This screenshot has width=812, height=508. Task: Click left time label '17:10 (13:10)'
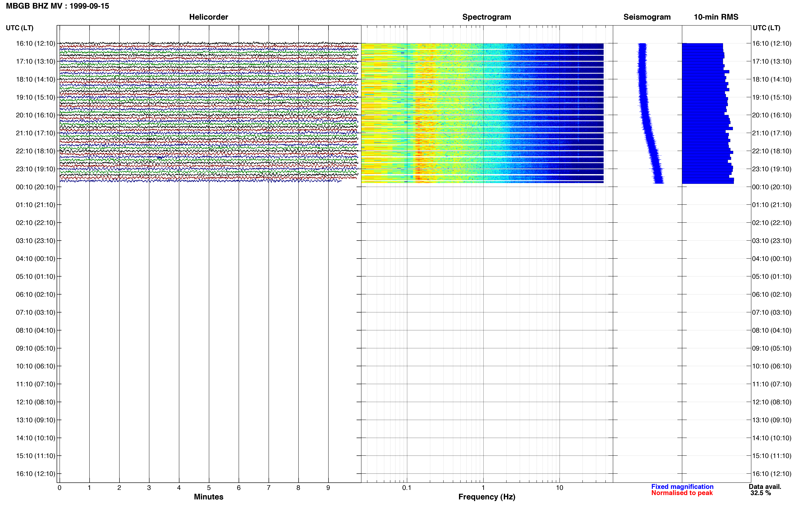pyautogui.click(x=36, y=61)
